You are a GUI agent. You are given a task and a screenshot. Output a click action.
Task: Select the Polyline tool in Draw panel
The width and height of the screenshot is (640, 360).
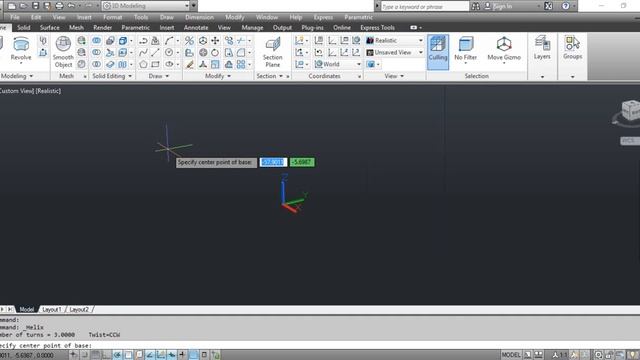(143, 41)
